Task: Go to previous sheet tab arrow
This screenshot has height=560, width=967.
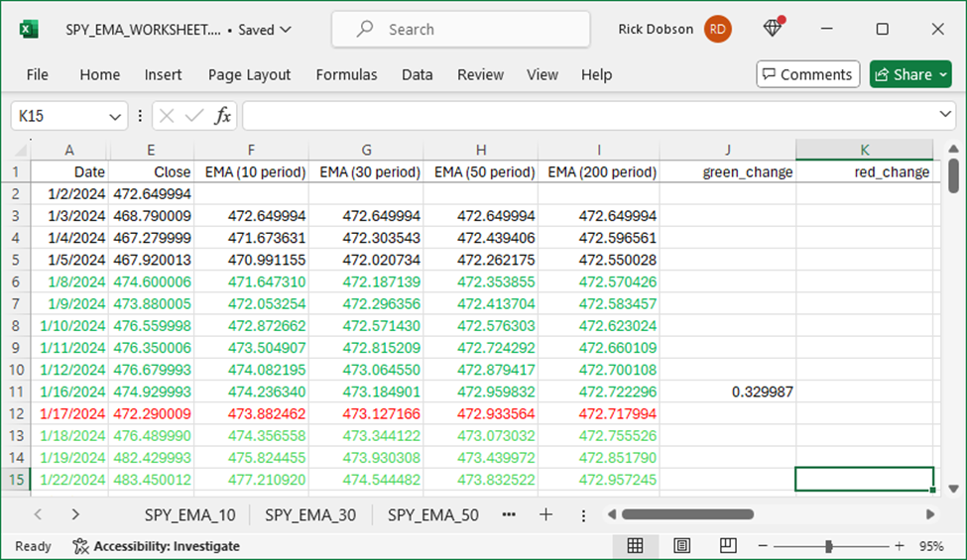Action: point(38,514)
